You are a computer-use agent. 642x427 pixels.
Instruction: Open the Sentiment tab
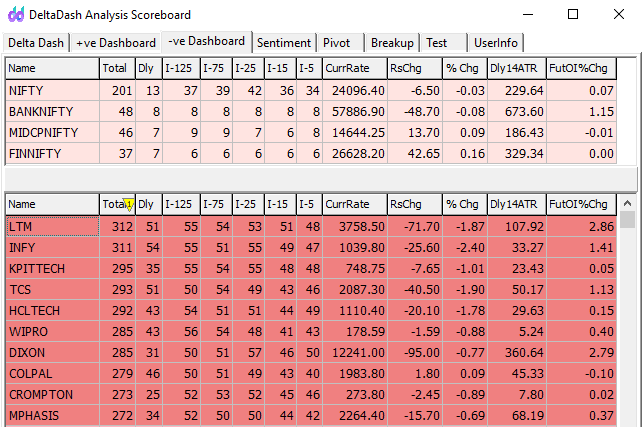[284, 43]
